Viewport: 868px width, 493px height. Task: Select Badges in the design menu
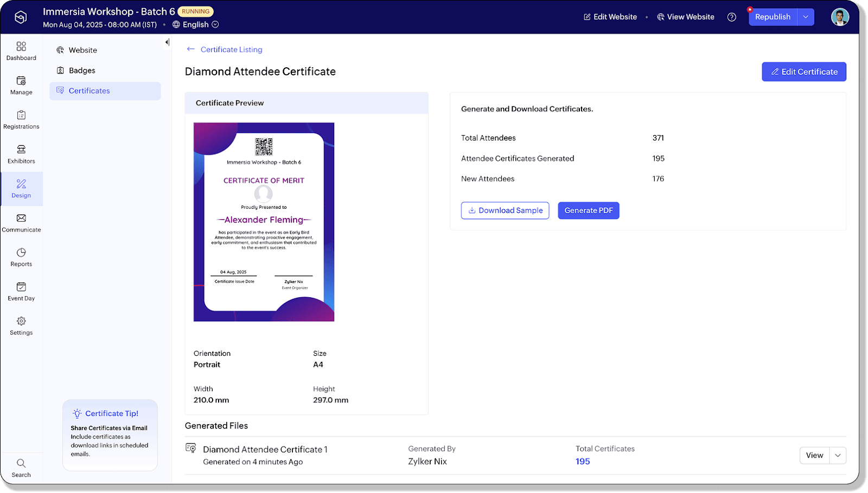click(82, 71)
